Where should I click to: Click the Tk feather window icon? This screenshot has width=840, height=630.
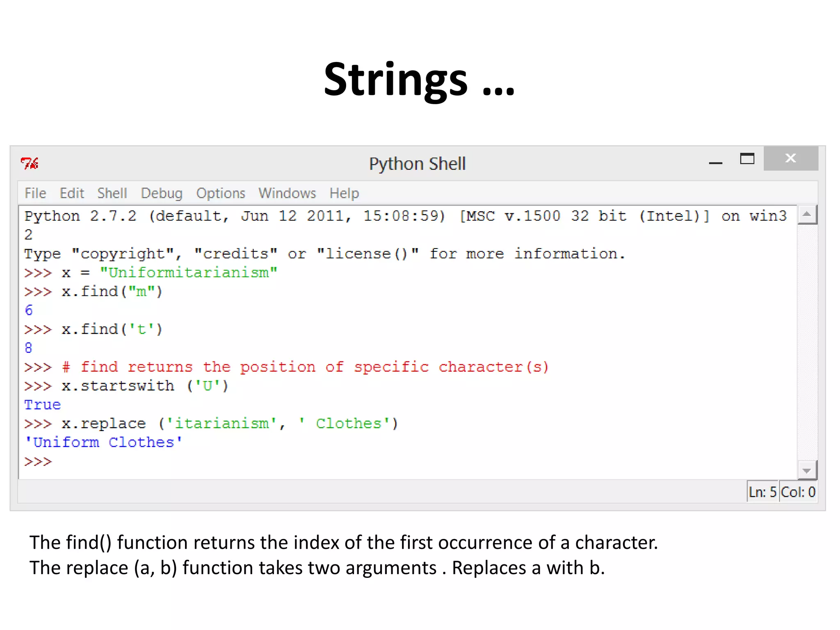30,163
